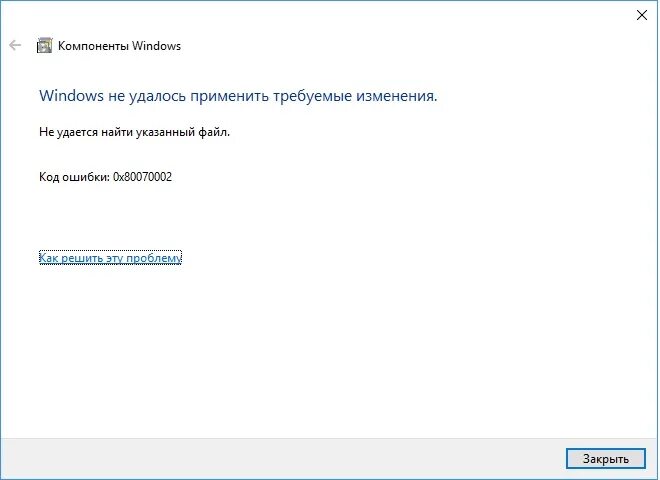
Task: Click the Не удается найти указанный файл message
Action: click(134, 132)
